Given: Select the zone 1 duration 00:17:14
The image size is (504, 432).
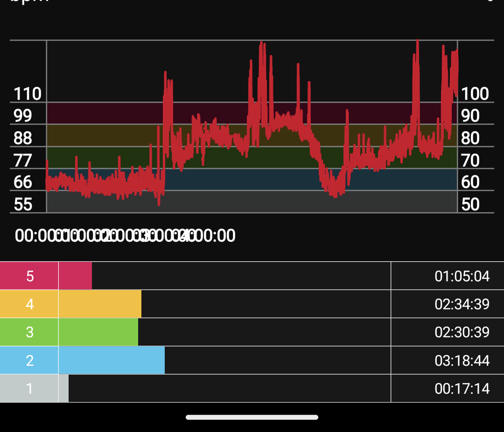Looking at the screenshot, I should coord(462,388).
